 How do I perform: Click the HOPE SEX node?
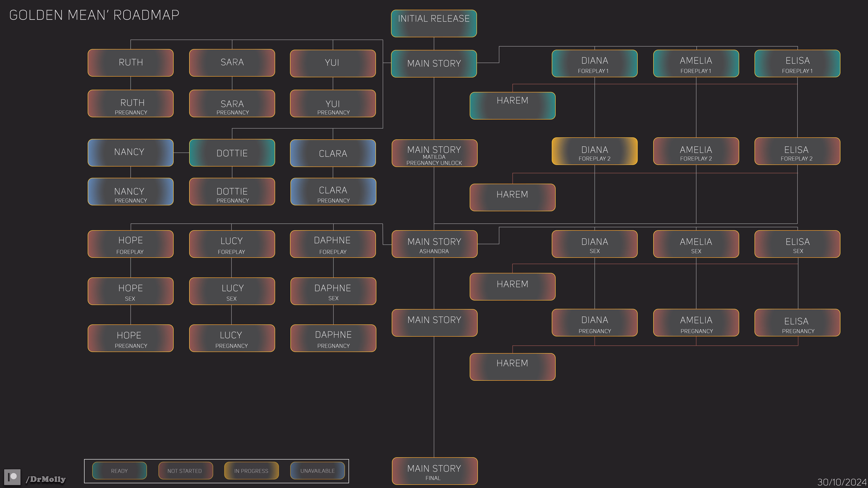click(130, 291)
